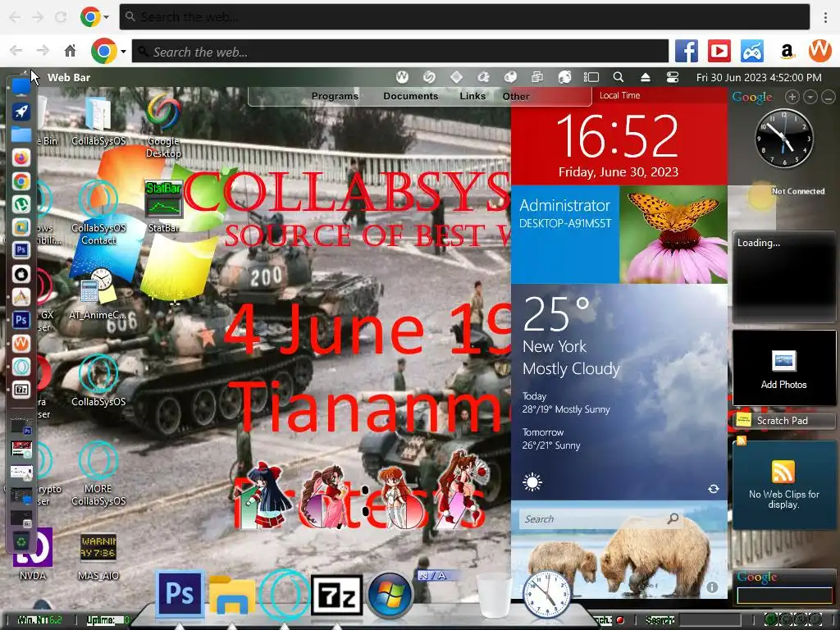The height and width of the screenshot is (630, 840).
Task: Go to home page via house icon
Action: pos(71,52)
